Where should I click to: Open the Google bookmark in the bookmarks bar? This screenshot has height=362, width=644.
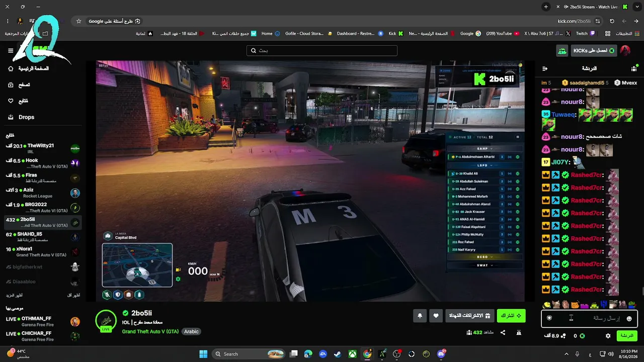(470, 34)
